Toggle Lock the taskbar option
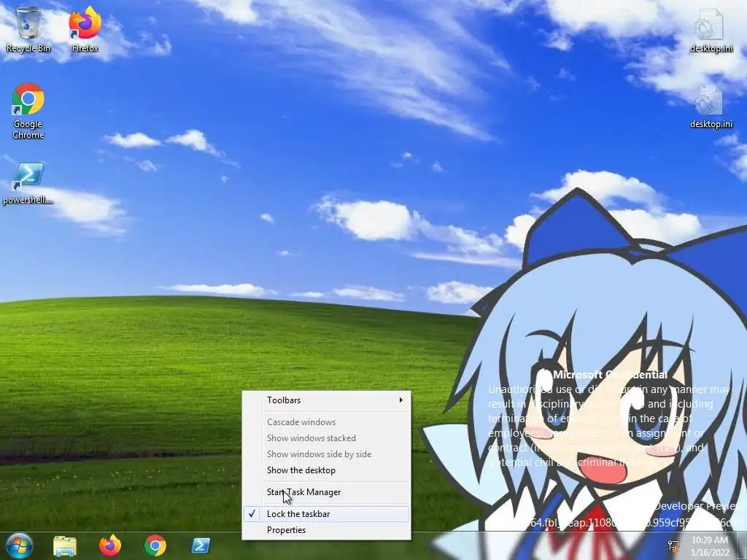 point(326,514)
